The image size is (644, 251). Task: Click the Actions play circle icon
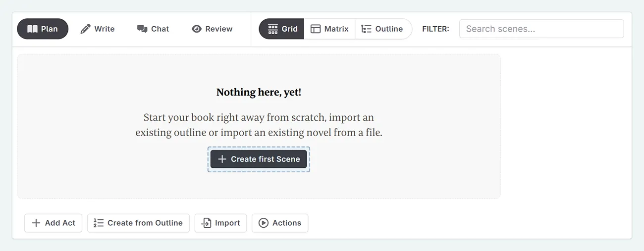click(264, 223)
